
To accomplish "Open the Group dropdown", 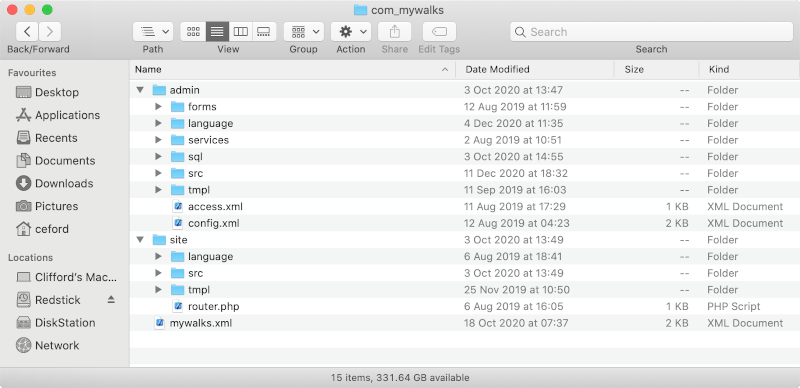I will pyautogui.click(x=304, y=32).
